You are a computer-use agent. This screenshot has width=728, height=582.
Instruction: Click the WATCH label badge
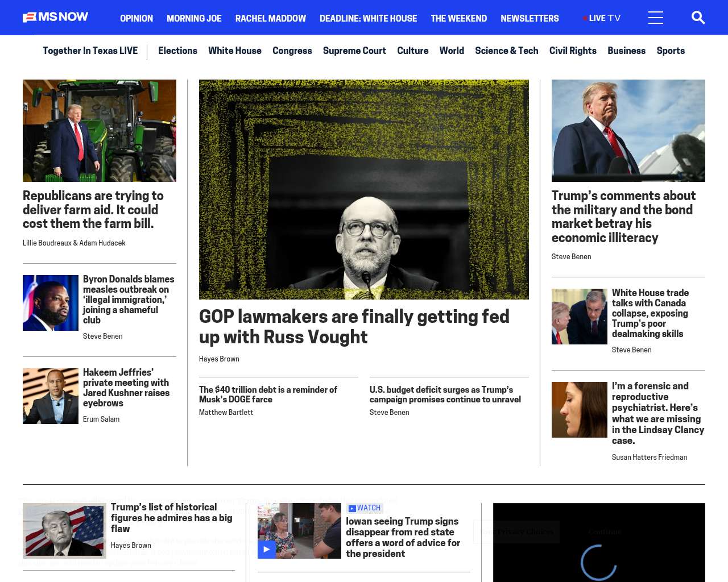pos(365,508)
